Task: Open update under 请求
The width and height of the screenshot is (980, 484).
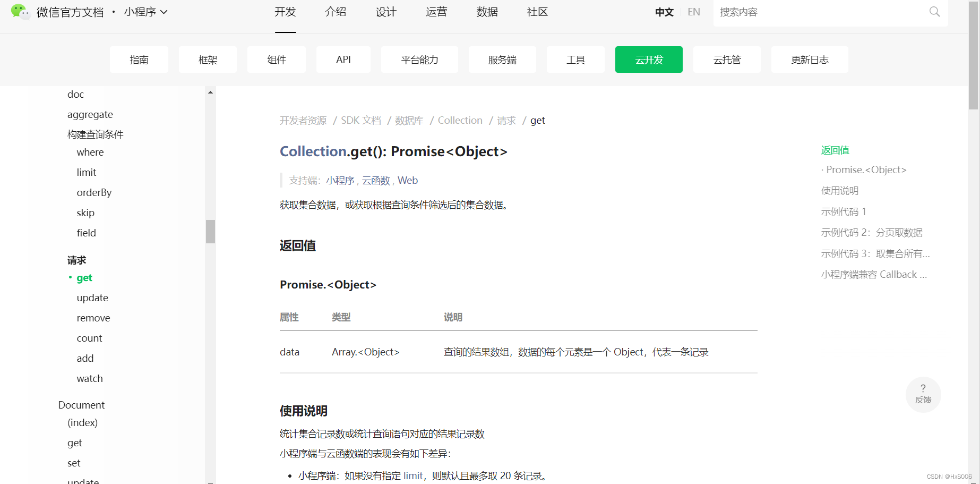Action: coord(92,298)
